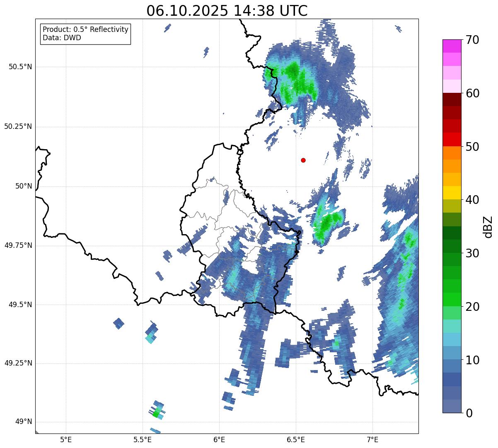This screenshot has width=498, height=448.
Task: Select the 'Data: DWD' label text
Action: [62, 38]
